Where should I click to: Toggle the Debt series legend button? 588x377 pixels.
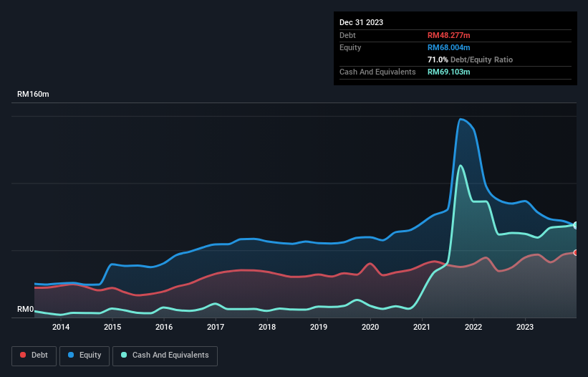pos(34,355)
